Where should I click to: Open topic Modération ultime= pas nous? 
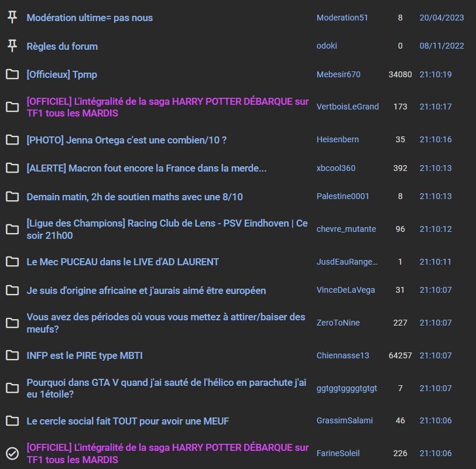coord(90,18)
